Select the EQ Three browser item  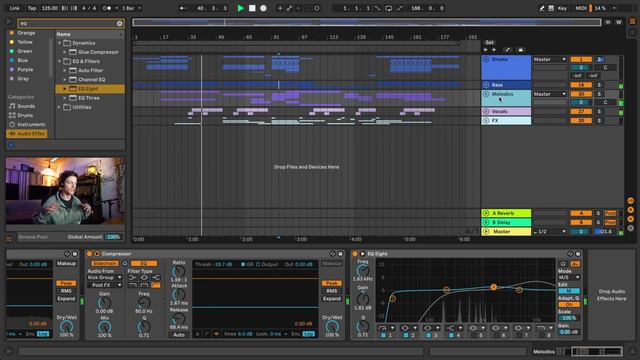89,98
